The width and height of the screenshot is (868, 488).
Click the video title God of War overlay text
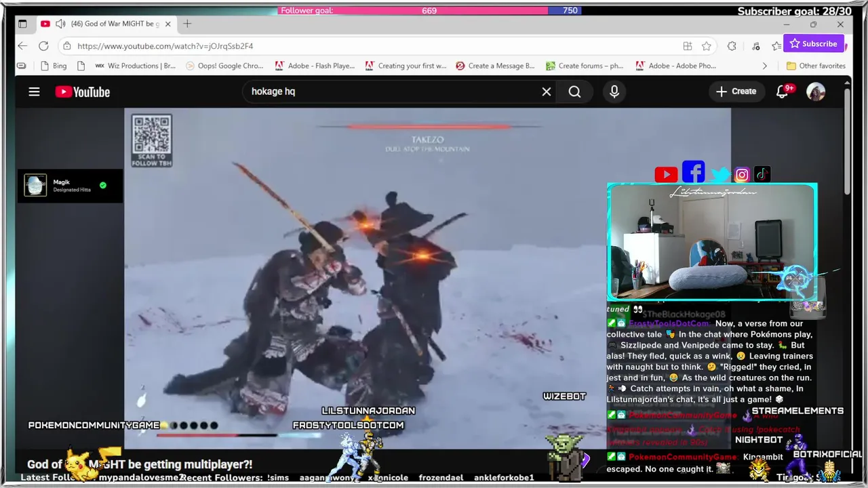pos(140,464)
